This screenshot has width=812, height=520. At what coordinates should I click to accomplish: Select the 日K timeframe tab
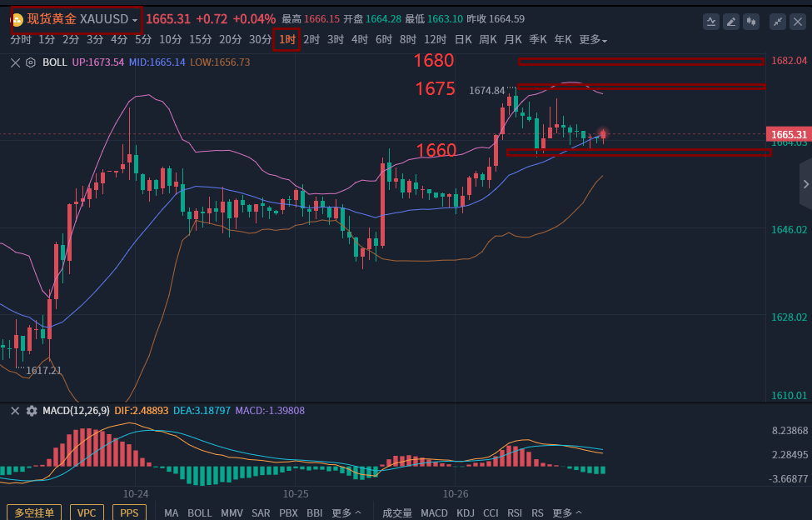tap(462, 39)
